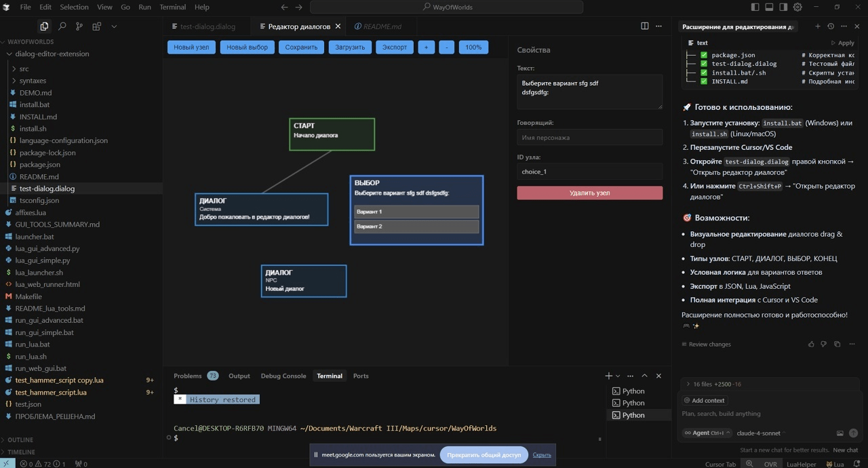
Task: Open settings gear in title bar
Action: pos(797,7)
